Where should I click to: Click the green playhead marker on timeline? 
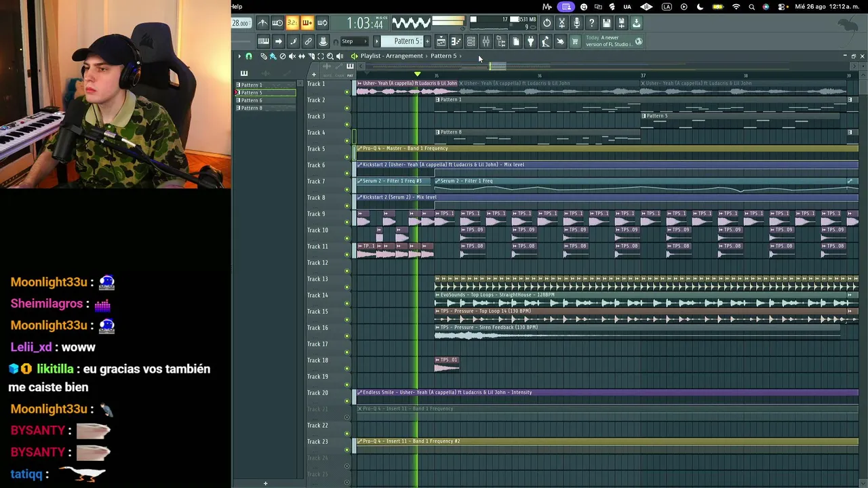point(417,74)
